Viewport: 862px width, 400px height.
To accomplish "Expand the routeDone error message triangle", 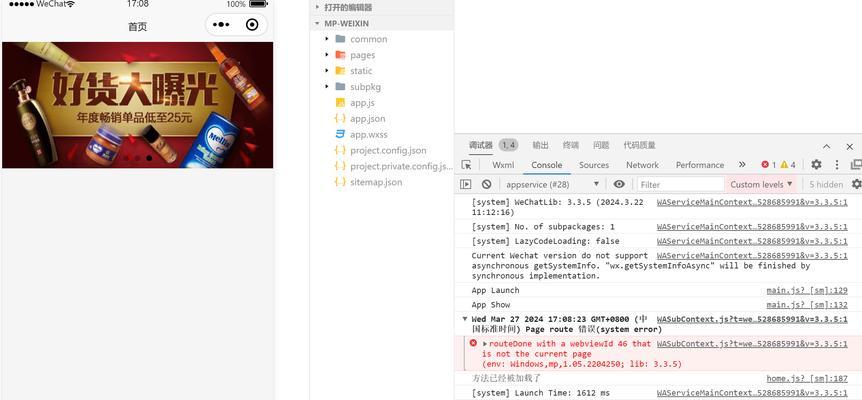I will click(485, 344).
